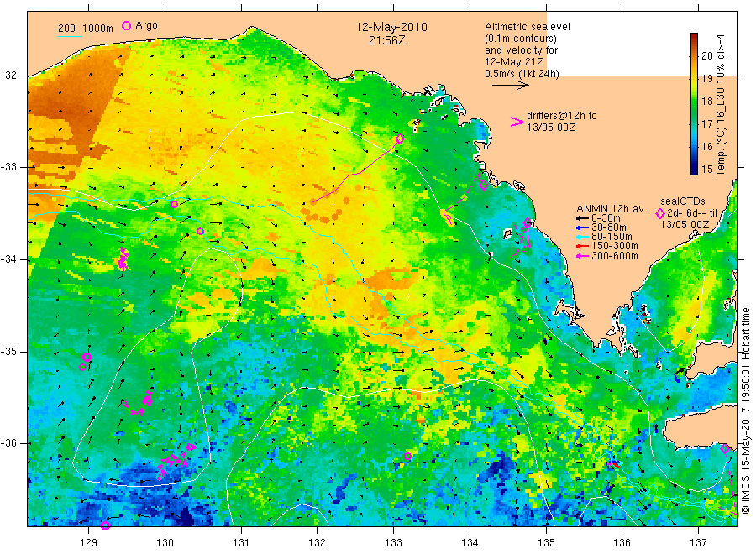Click the time label 21:56Z
Image resolution: width=756 pixels, height=554 pixels.
click(x=386, y=40)
